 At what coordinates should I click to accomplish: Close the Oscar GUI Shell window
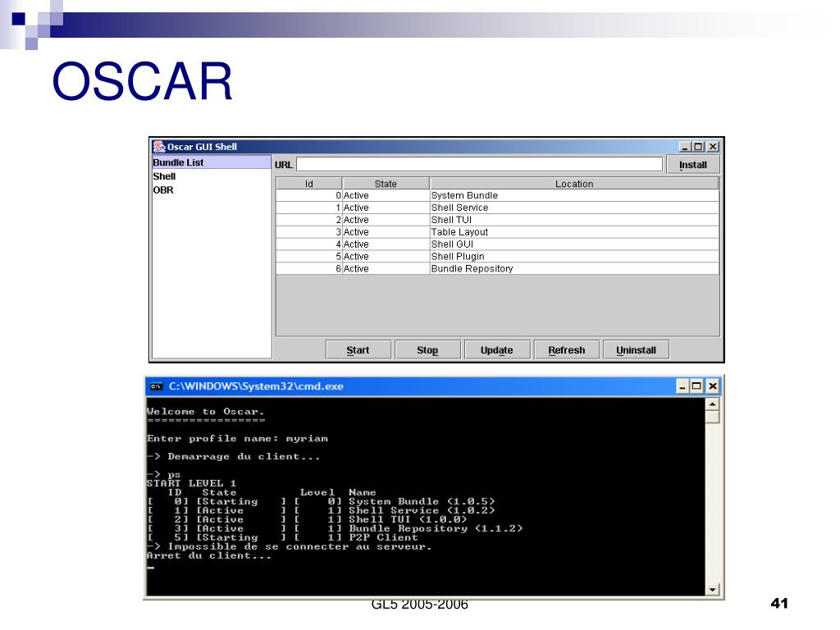point(713,146)
